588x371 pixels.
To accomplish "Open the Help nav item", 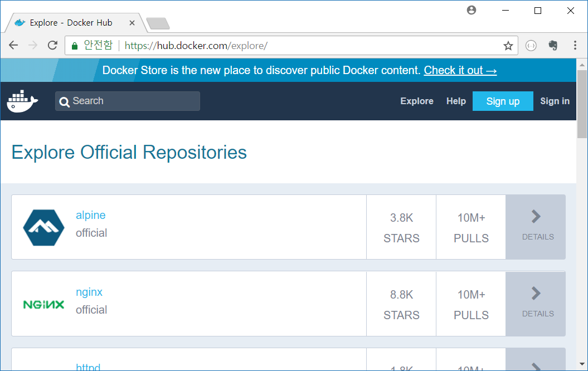I will pos(456,101).
